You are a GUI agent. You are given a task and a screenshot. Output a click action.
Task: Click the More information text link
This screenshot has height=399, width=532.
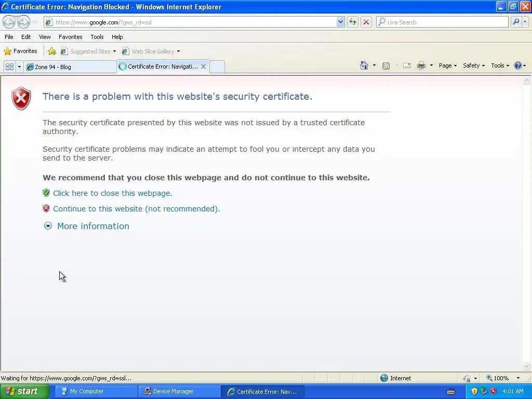[x=93, y=226]
